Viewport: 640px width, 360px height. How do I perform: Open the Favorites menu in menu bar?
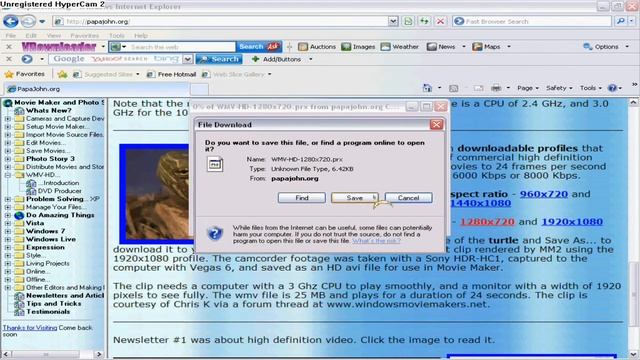click(x=84, y=36)
